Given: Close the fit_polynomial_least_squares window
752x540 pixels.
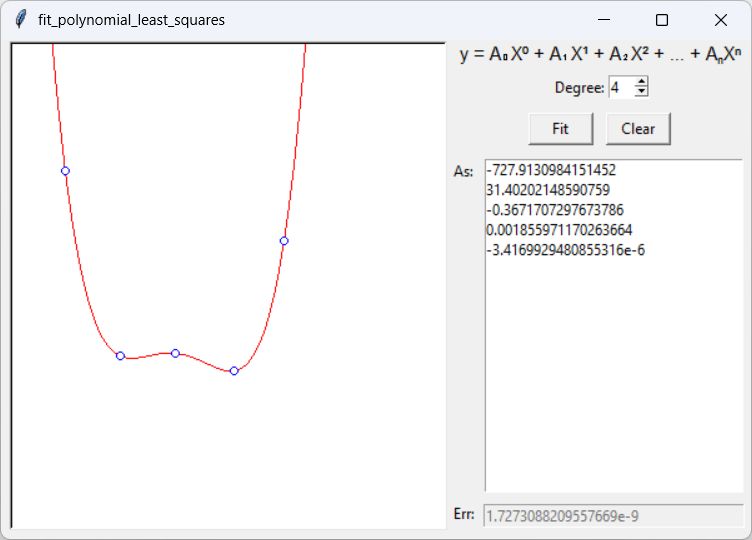Looking at the screenshot, I should pos(720,20).
